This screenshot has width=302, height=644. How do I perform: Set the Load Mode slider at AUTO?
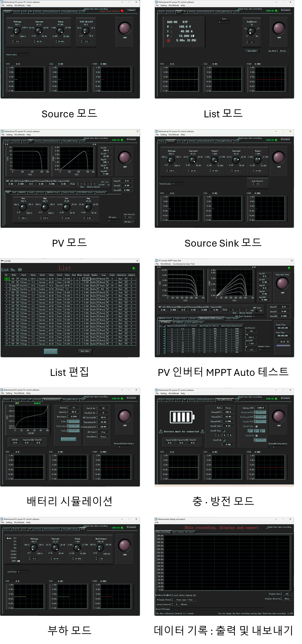click(18, 561)
